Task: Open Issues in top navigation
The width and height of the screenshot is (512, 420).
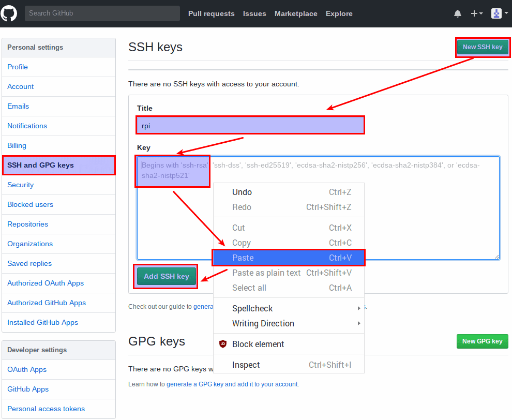Action: (254, 14)
